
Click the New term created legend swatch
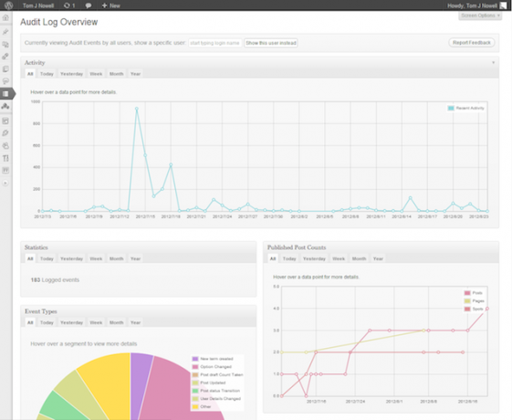(x=195, y=359)
